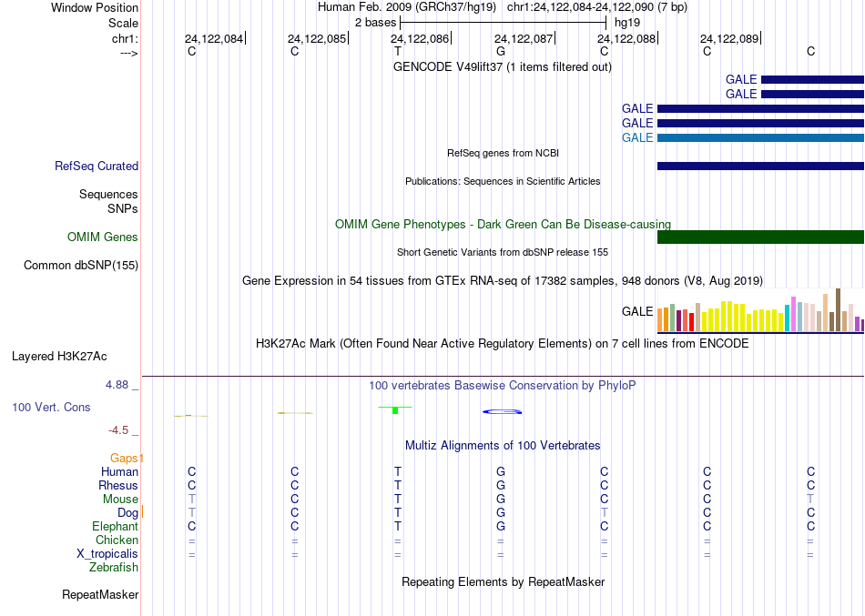This screenshot has height=616, width=865.
Task: Click the RefSeq Curated dark blue gene bar
Action: coord(760,166)
